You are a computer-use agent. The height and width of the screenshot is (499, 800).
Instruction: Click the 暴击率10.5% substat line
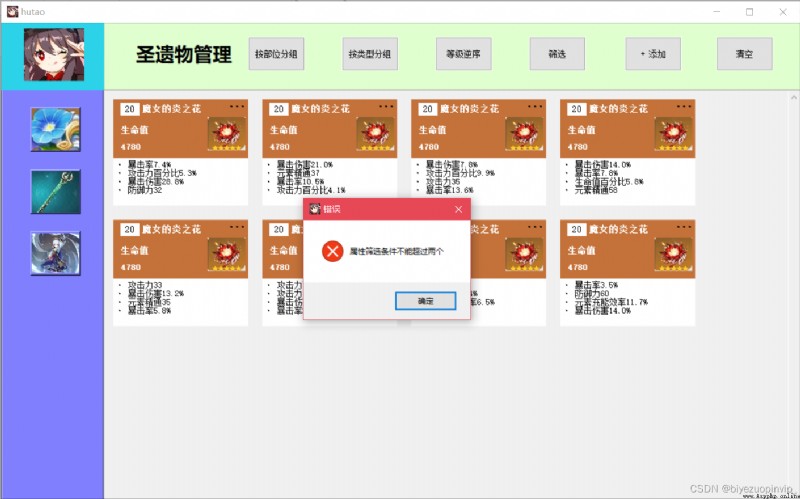[x=300, y=181]
